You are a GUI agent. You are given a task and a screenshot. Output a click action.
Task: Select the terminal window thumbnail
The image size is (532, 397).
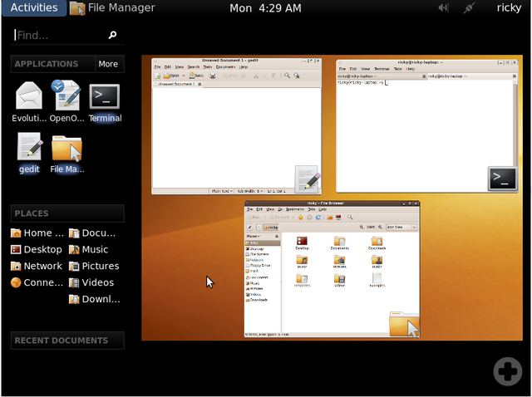click(426, 126)
